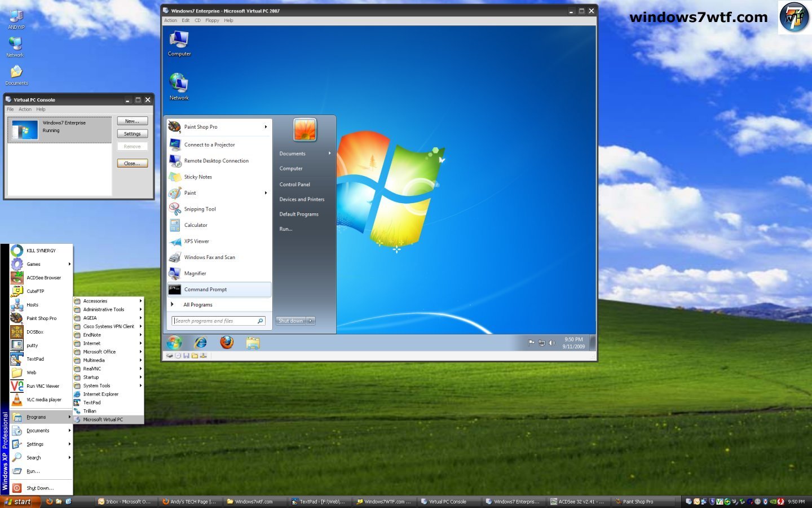
Task: Open Windows Explorer on the Windows 7 taskbar
Action: [x=253, y=343]
